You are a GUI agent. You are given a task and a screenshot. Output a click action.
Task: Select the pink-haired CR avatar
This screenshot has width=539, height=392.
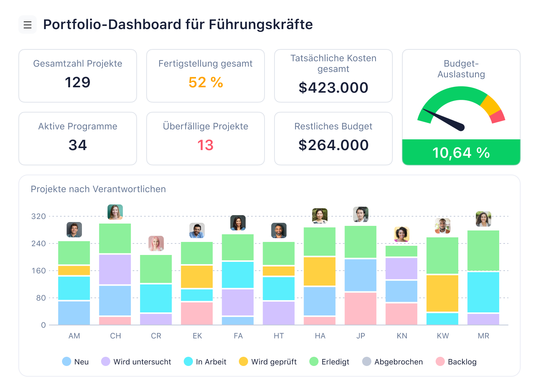(x=156, y=243)
